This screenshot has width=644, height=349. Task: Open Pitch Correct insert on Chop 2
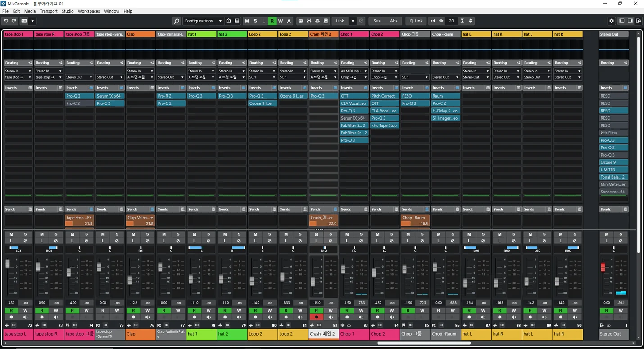pyautogui.click(x=385, y=96)
